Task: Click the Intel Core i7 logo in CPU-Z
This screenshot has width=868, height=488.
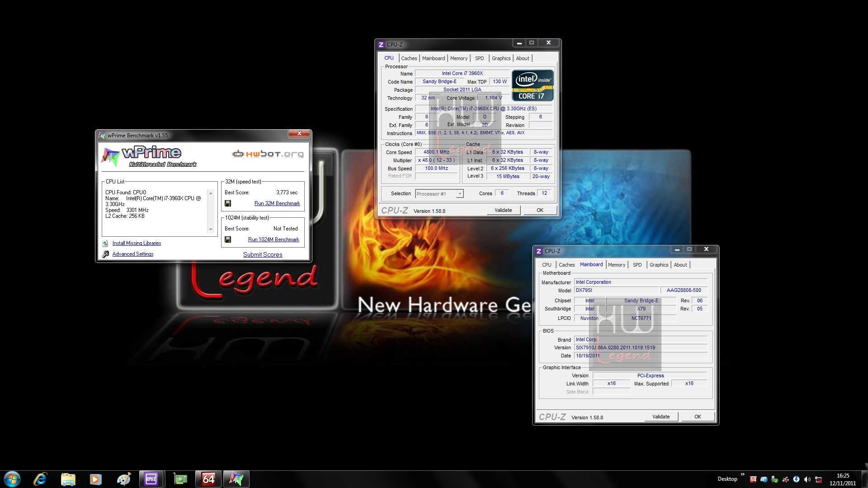Action: click(533, 85)
